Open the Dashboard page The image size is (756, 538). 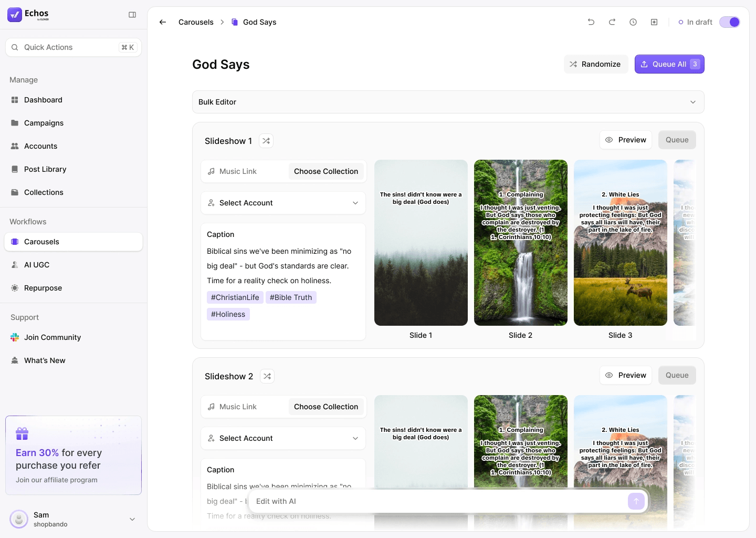coord(73,100)
